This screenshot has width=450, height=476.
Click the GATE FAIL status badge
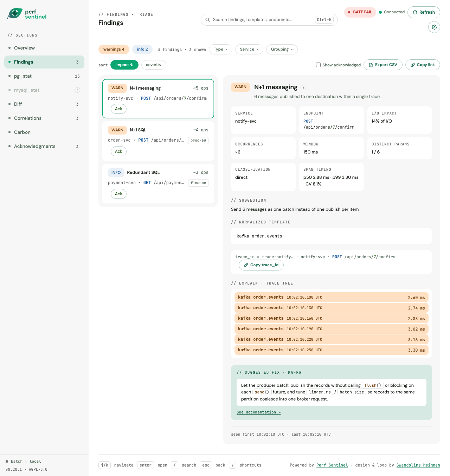[360, 12]
